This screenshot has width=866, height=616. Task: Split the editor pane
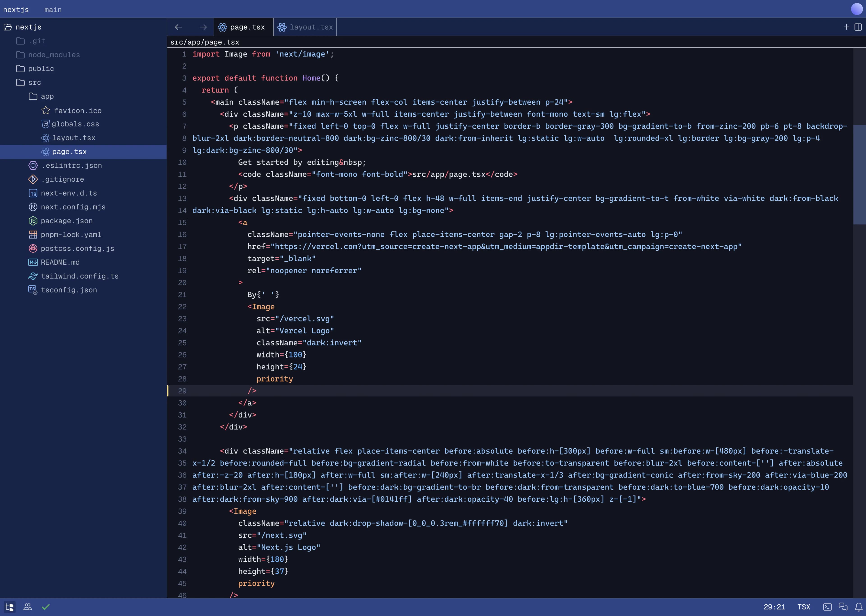[x=858, y=27]
